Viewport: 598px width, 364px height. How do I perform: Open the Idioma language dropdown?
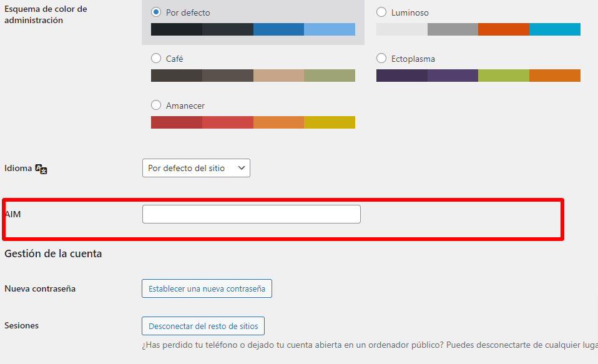click(196, 168)
